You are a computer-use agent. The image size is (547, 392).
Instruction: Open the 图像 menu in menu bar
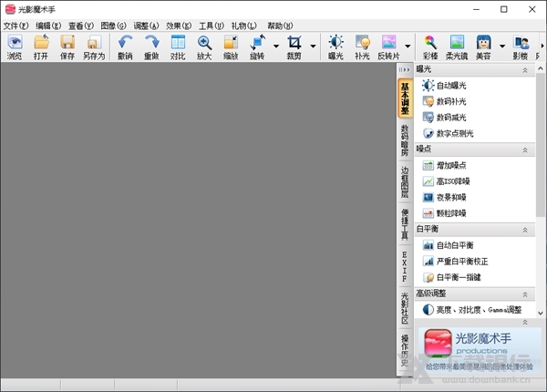click(114, 26)
